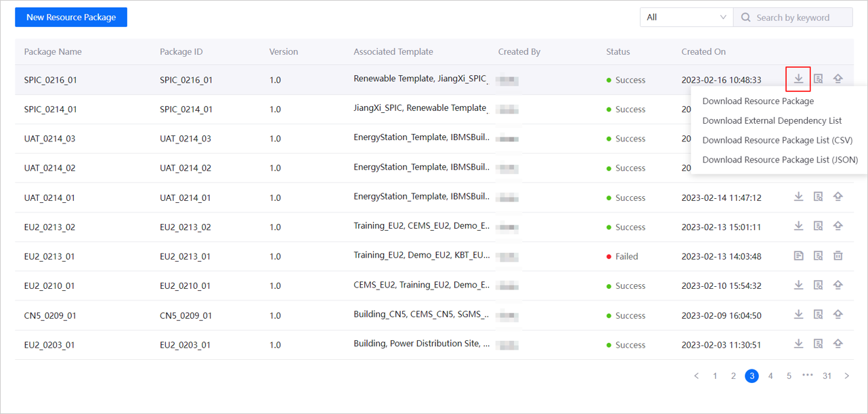Viewport: 868px width, 414px height.
Task: Click the Associated Template column header
Action: coord(393,51)
